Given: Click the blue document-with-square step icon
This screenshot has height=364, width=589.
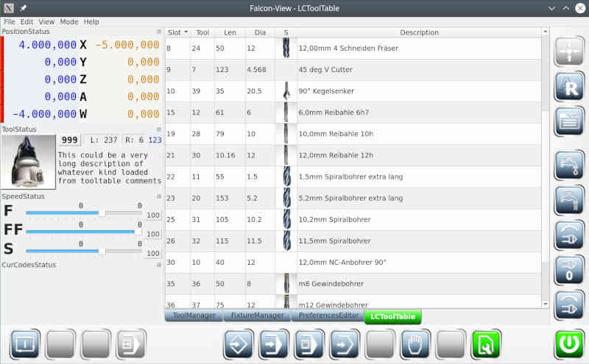Looking at the screenshot, I should [x=309, y=343].
